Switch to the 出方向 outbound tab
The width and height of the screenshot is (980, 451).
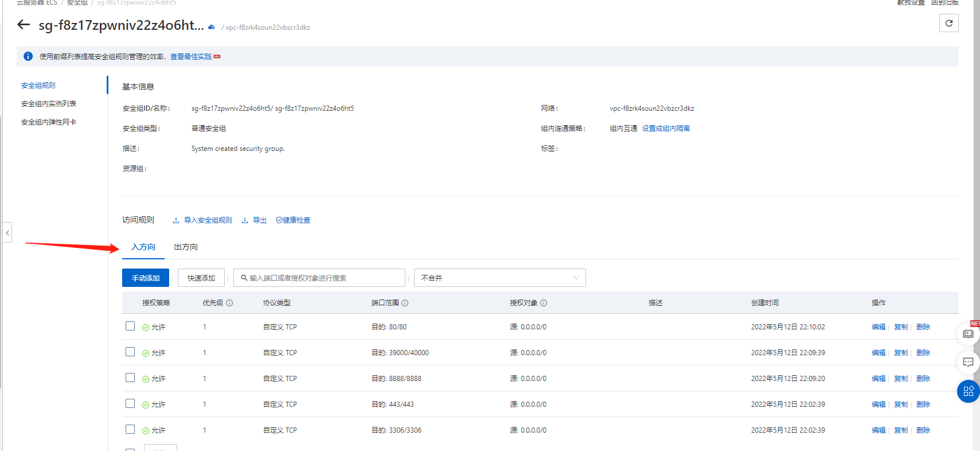[186, 247]
